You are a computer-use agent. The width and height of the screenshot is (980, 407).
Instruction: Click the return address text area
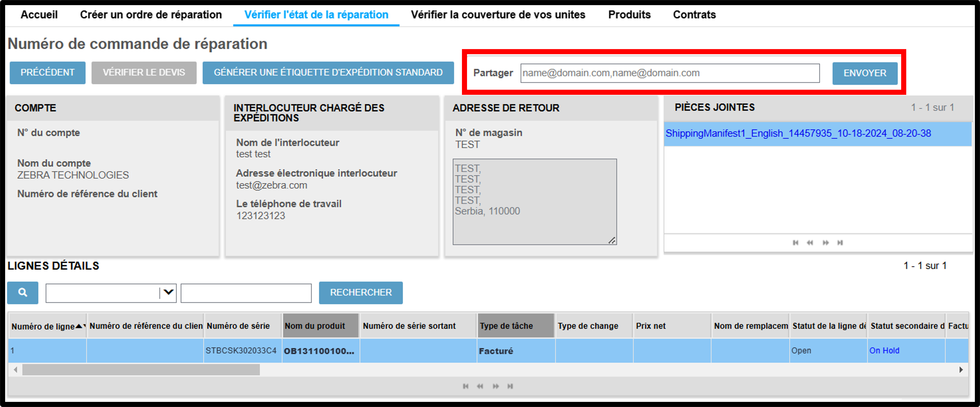click(x=535, y=202)
